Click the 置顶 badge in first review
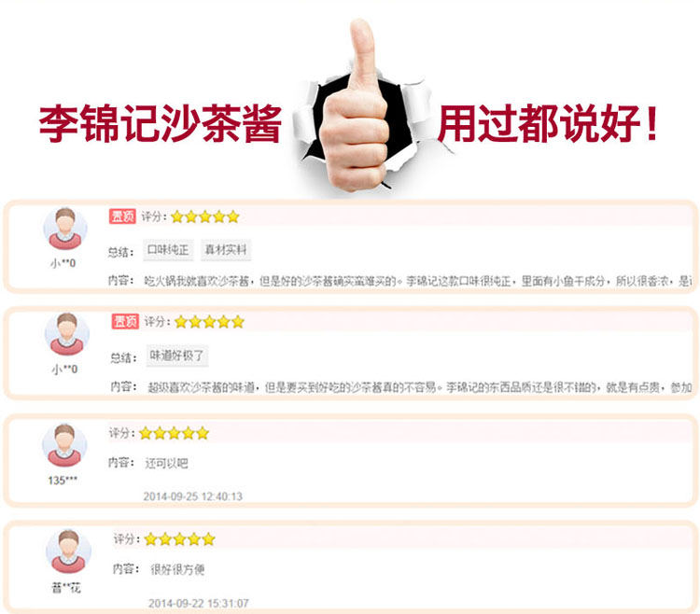This screenshot has height=614, width=700. 122,216
